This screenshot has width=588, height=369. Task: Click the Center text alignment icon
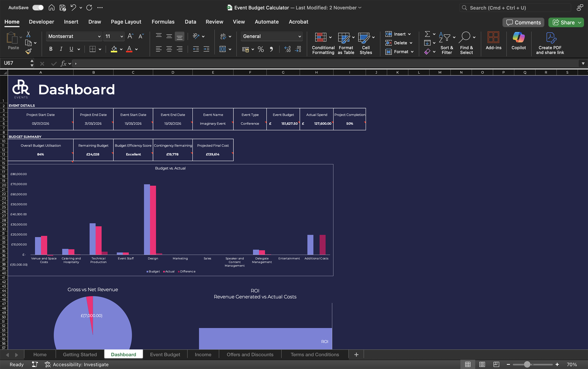169,49
